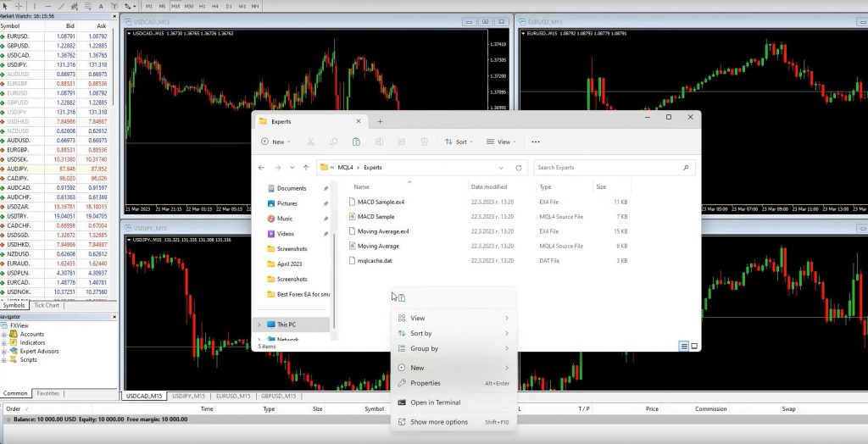Click the New button in Explorer
Image resolution: width=868 pixels, height=444 pixels.
(275, 142)
